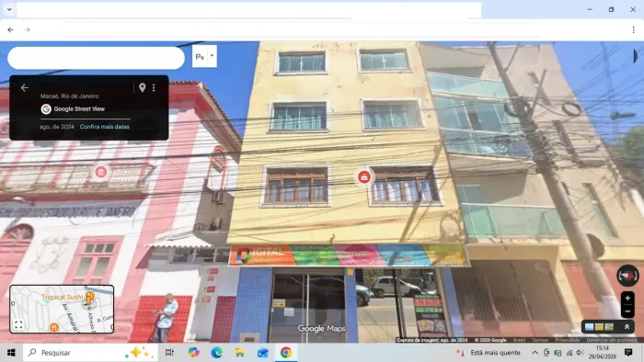Collapse side panel with right edge tab

(x=636, y=56)
